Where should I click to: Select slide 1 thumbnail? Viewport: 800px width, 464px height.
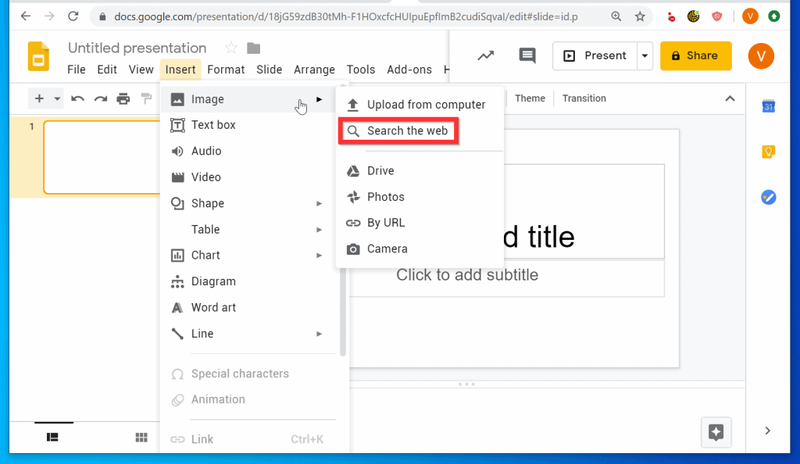point(102,157)
